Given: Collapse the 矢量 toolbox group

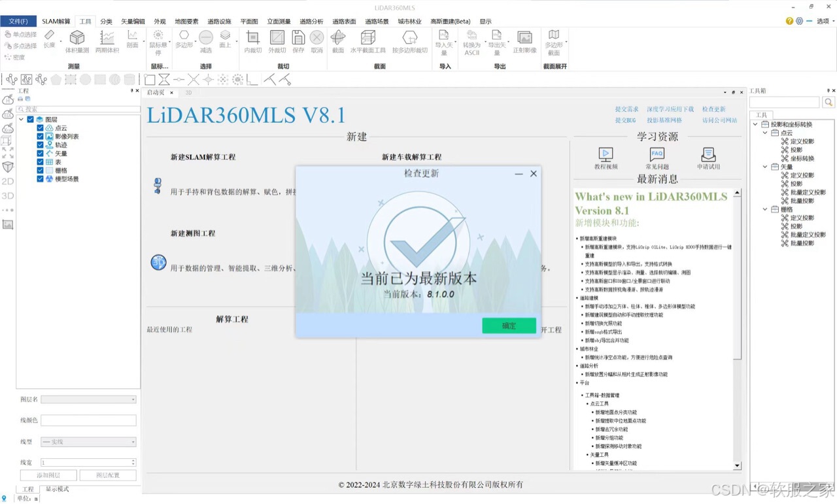Looking at the screenshot, I should coord(765,167).
